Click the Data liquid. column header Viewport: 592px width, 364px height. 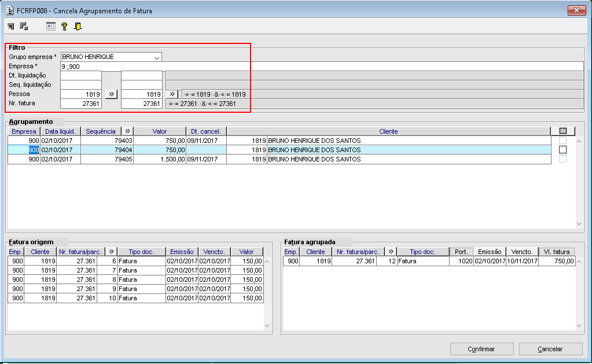60,131
